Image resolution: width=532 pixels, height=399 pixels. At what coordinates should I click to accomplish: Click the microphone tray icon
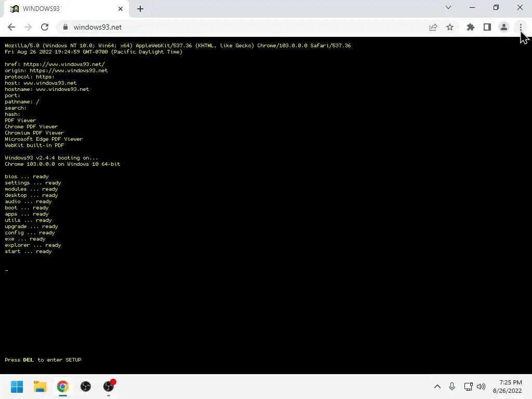point(452,387)
